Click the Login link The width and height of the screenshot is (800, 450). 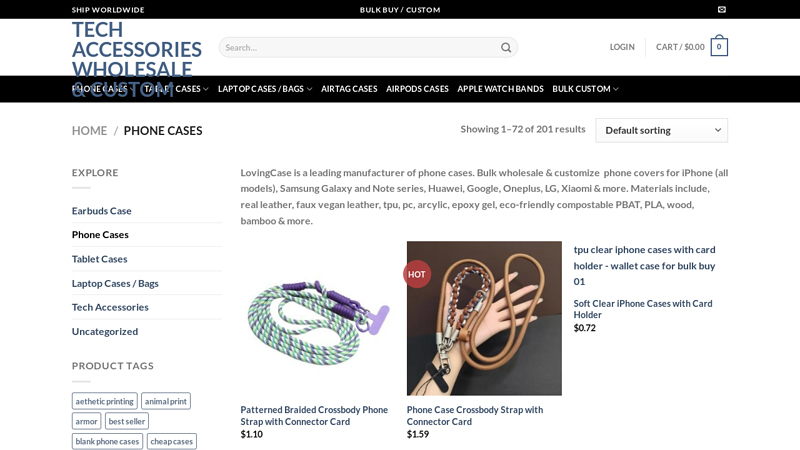point(622,47)
